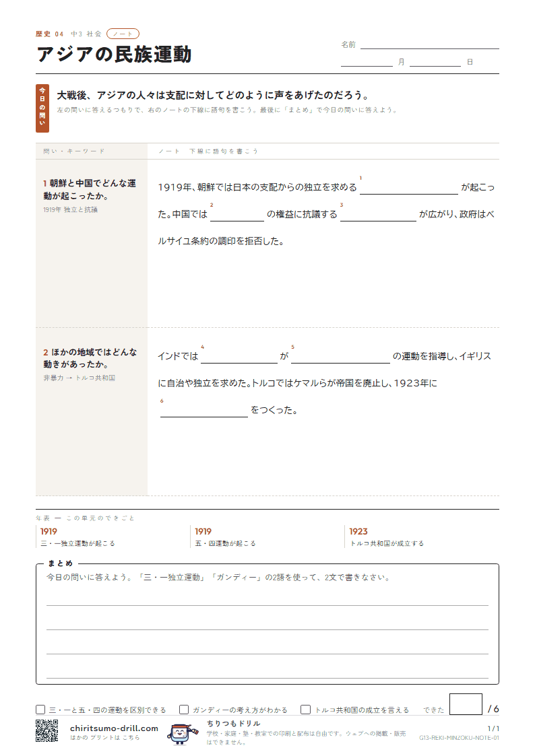This screenshot has width=535, height=756.
Task: Click the 中3 社会 label
Action: pyautogui.click(x=86, y=34)
